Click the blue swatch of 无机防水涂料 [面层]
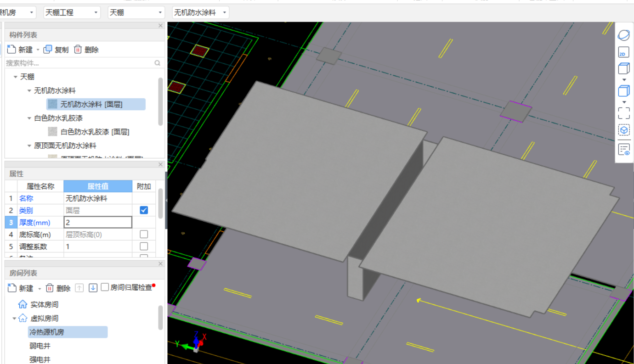The image size is (634, 364). coord(53,104)
